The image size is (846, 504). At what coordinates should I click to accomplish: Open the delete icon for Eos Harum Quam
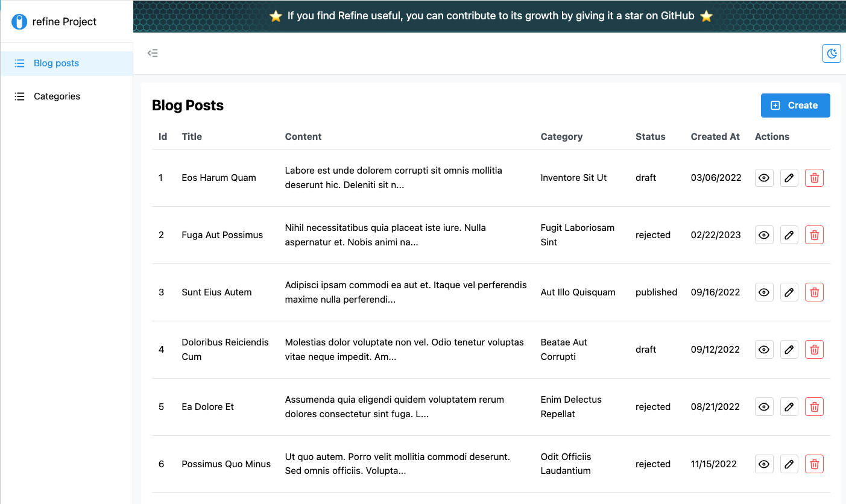click(x=814, y=177)
